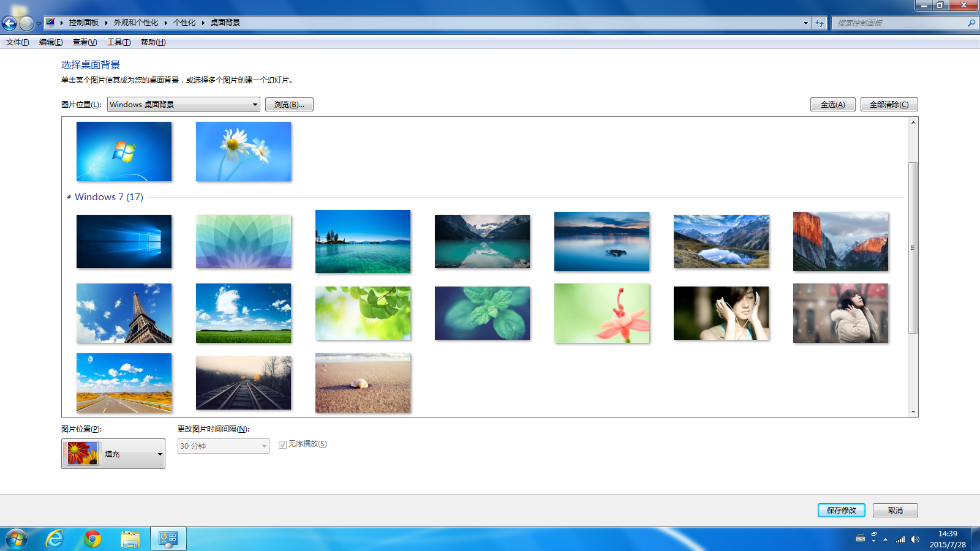Expand the arrow after 个性化 breadcrumb

(203, 23)
